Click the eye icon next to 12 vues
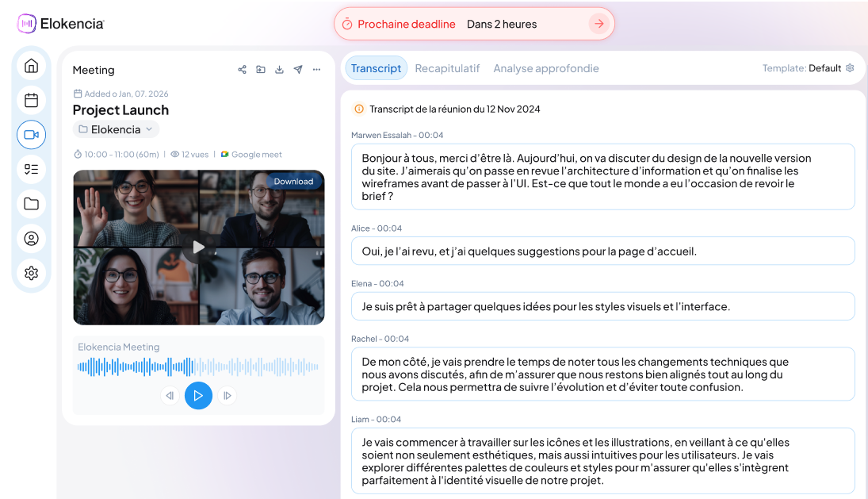 point(175,155)
